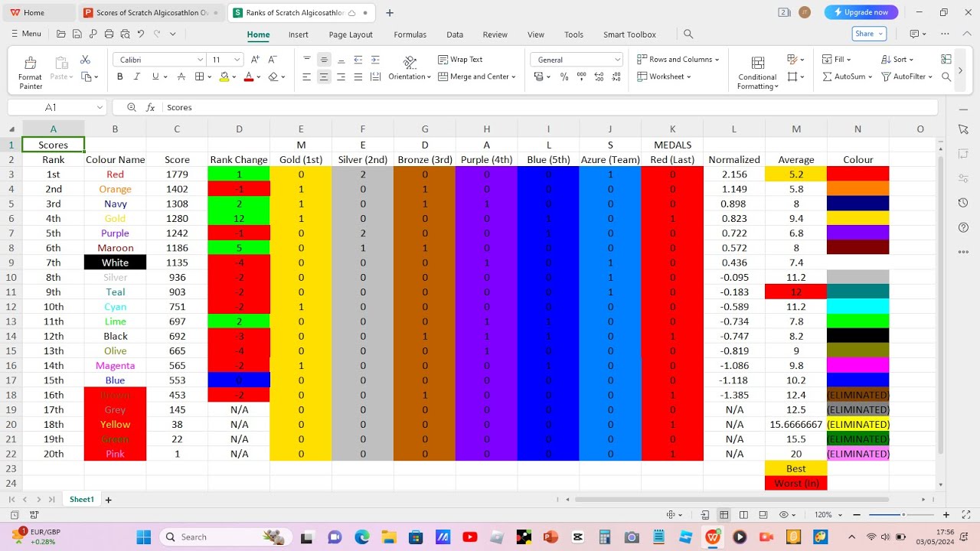Select the Format Painter tool
Image resolution: width=980 pixels, height=551 pixels.
(x=31, y=72)
